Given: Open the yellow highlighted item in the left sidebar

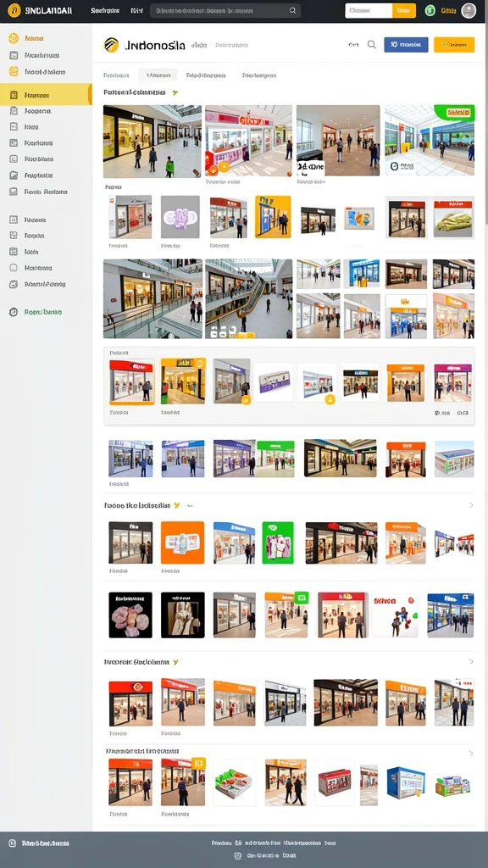Looking at the screenshot, I should coord(46,95).
